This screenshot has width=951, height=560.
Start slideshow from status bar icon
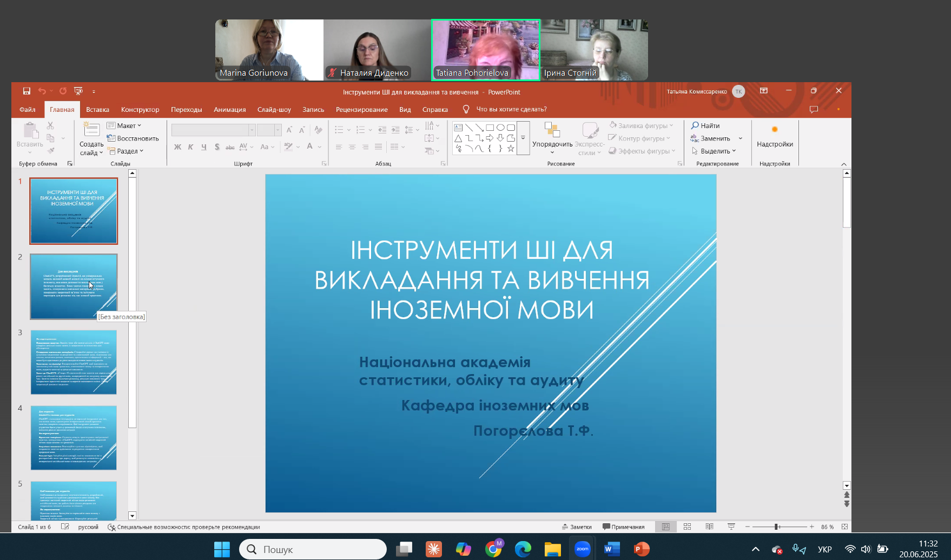pyautogui.click(x=731, y=526)
